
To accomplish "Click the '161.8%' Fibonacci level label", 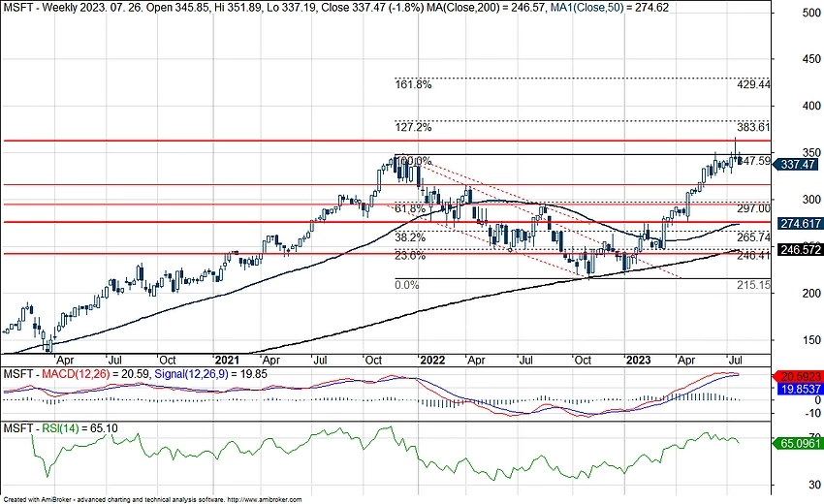I will click(413, 84).
